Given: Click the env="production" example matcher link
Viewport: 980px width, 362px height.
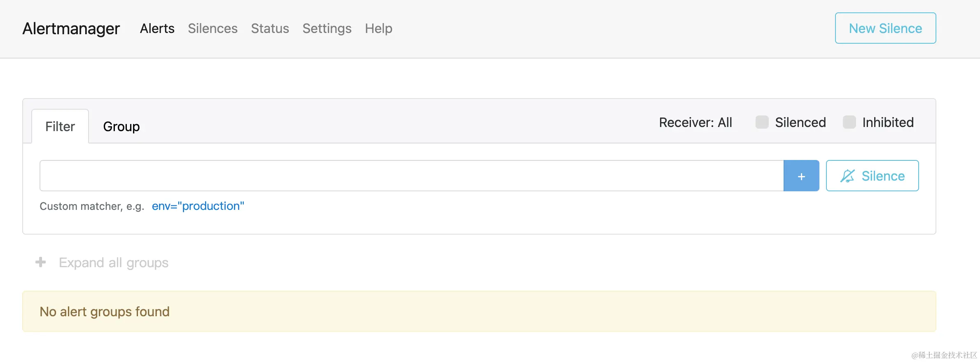Looking at the screenshot, I should [x=198, y=206].
